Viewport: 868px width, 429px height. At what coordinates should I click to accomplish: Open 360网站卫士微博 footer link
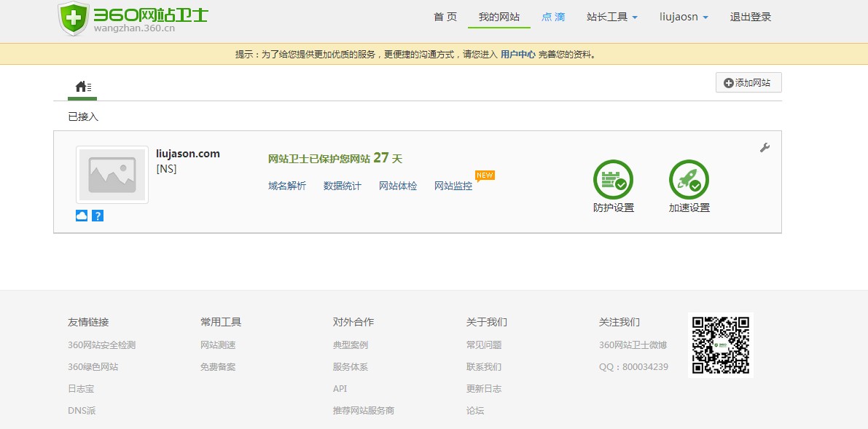[633, 345]
